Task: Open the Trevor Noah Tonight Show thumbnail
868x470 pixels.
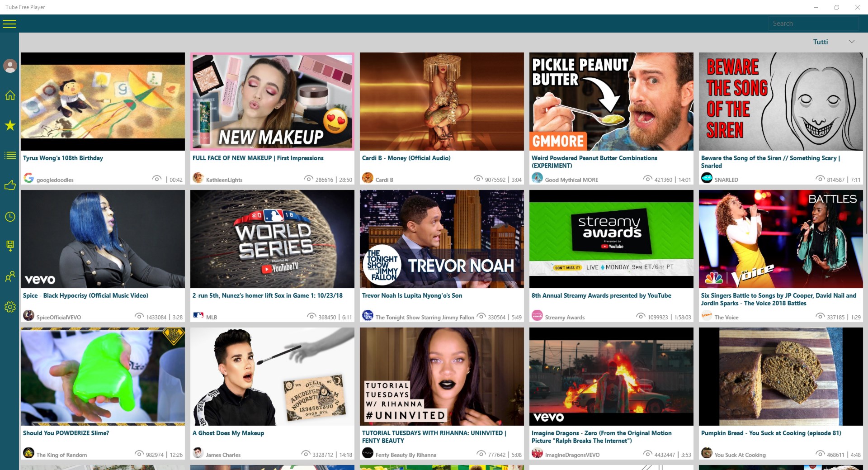Action: tap(442, 239)
